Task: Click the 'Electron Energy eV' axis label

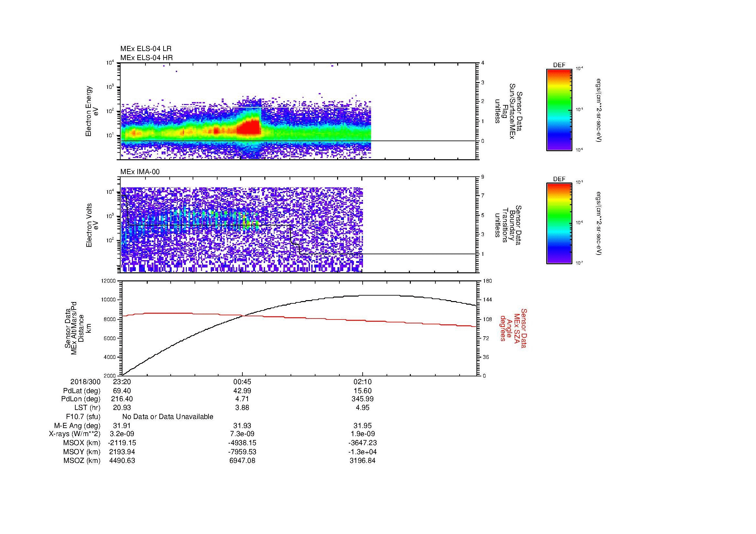Action: [x=92, y=111]
